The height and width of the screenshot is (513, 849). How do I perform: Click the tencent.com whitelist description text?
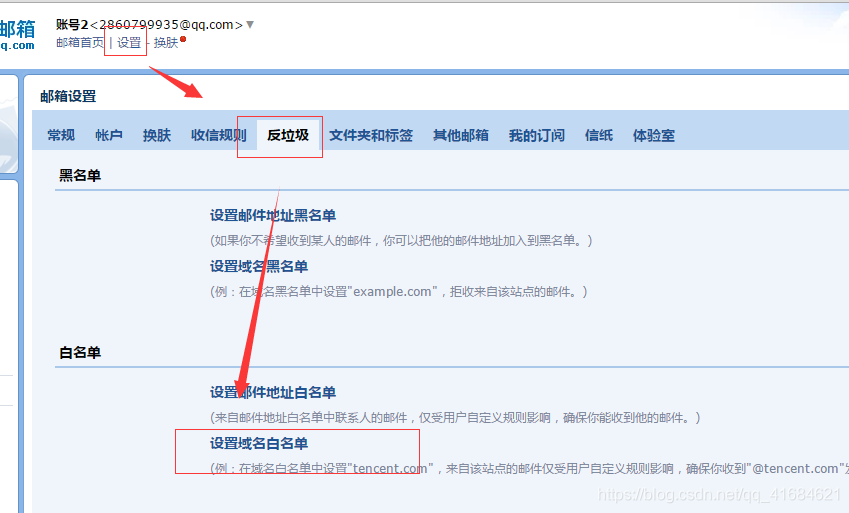[x=530, y=469]
